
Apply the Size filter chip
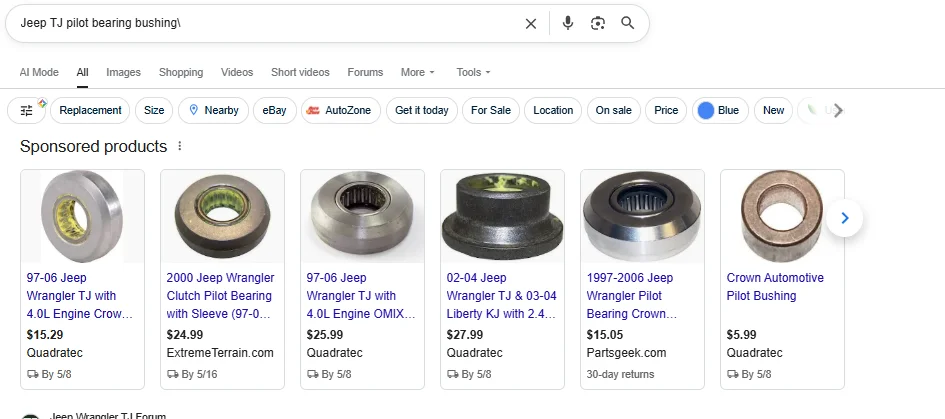154,110
